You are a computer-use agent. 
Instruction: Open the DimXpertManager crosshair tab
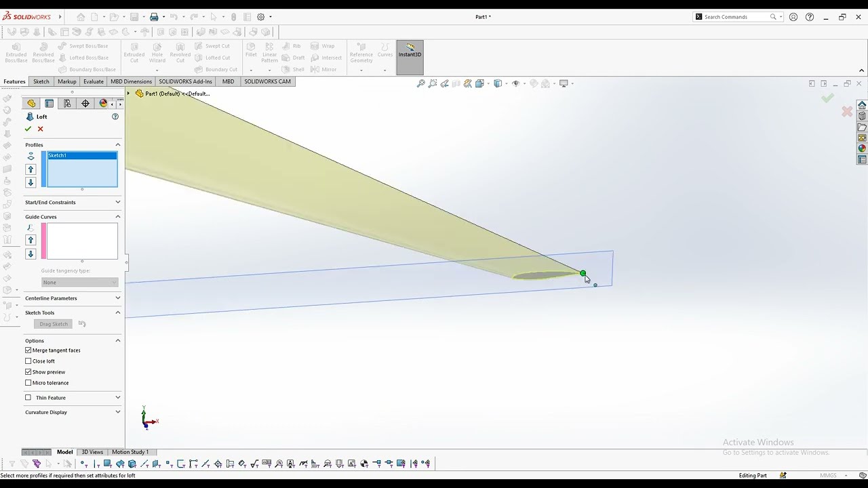85,104
